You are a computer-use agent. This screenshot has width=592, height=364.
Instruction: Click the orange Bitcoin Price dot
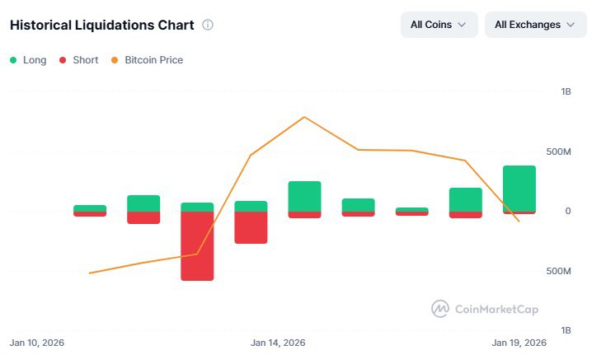[114, 60]
